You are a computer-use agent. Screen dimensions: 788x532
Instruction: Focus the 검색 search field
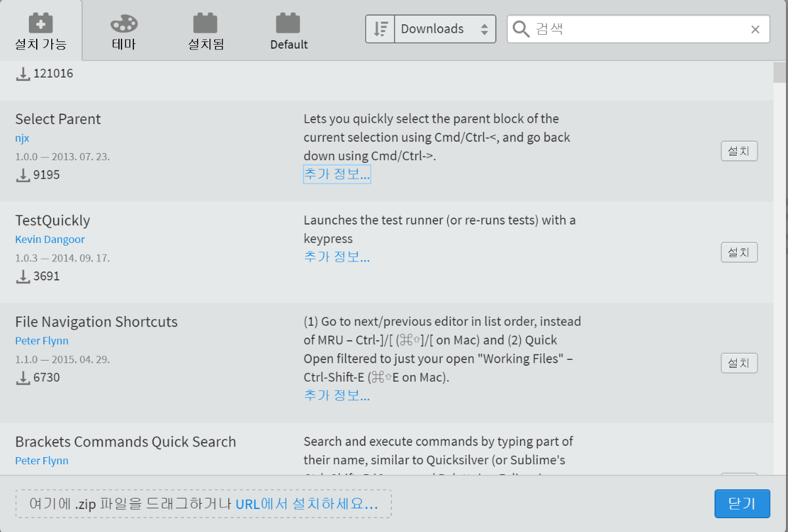pos(638,29)
